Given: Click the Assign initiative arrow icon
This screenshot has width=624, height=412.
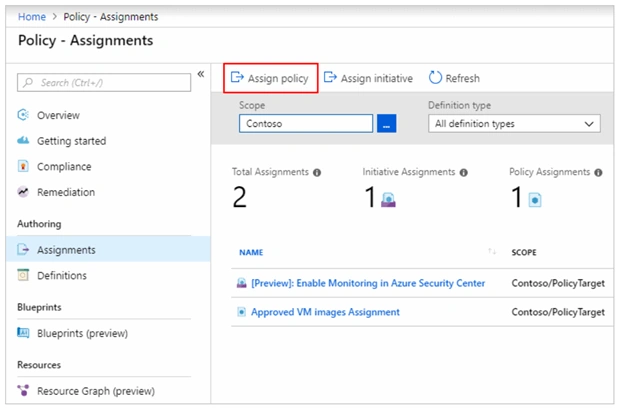Looking at the screenshot, I should tap(330, 77).
